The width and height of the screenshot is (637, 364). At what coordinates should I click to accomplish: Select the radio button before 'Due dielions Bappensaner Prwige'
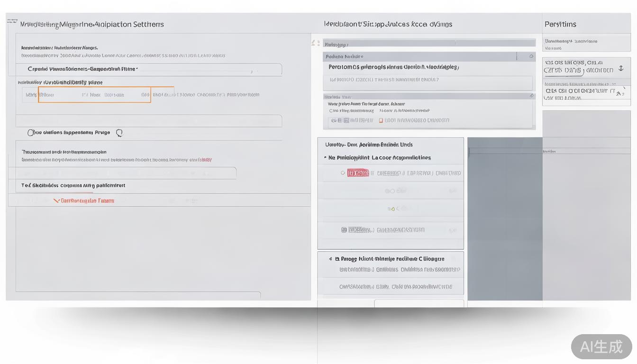pyautogui.click(x=31, y=133)
